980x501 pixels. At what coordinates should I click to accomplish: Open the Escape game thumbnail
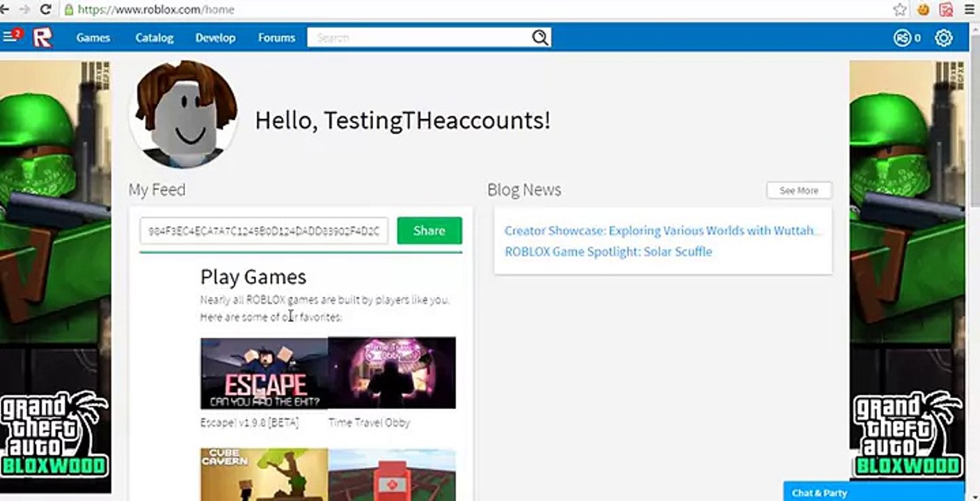coord(264,373)
